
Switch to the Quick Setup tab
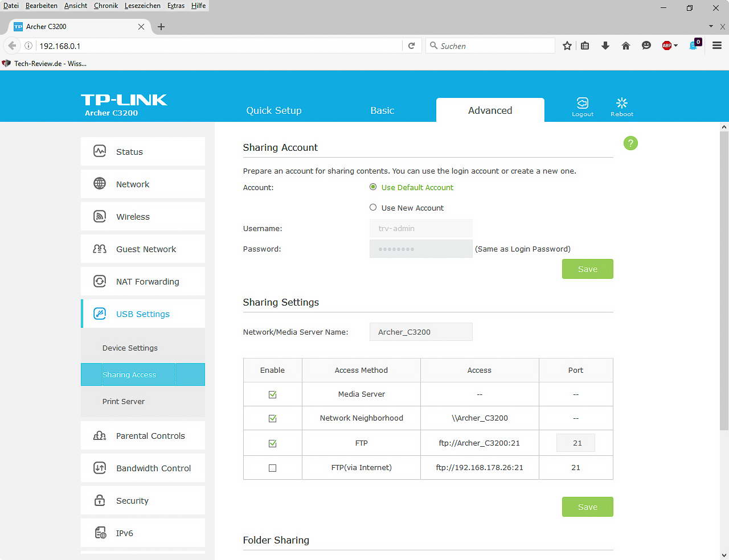274,110
